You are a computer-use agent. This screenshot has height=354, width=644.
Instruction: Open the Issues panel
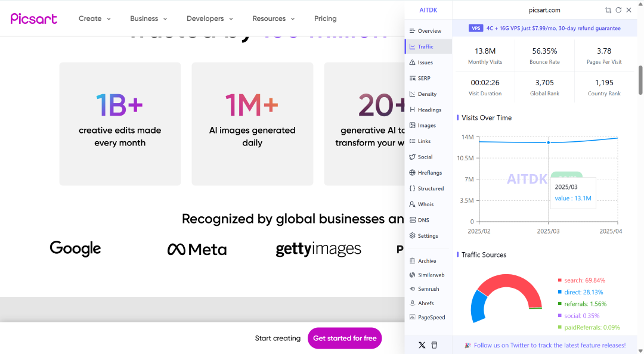428,63
